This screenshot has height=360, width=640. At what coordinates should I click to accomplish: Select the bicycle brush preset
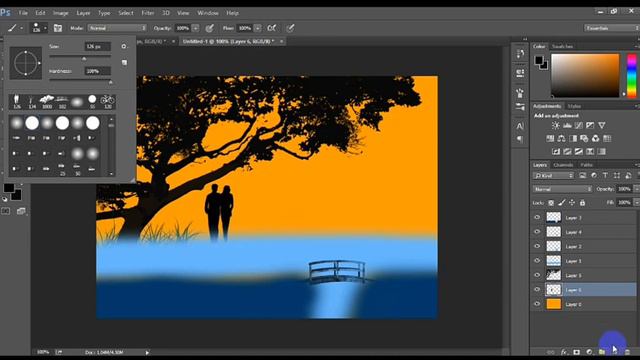[x=108, y=101]
